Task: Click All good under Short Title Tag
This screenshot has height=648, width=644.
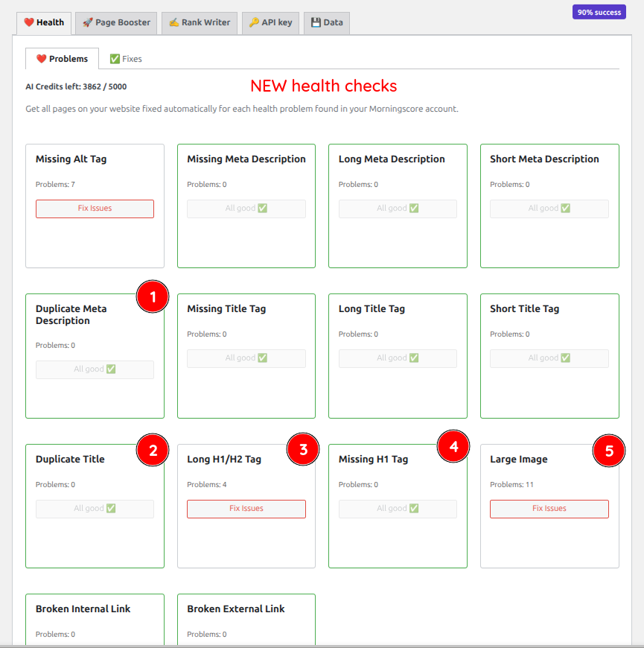Action: pyautogui.click(x=549, y=358)
